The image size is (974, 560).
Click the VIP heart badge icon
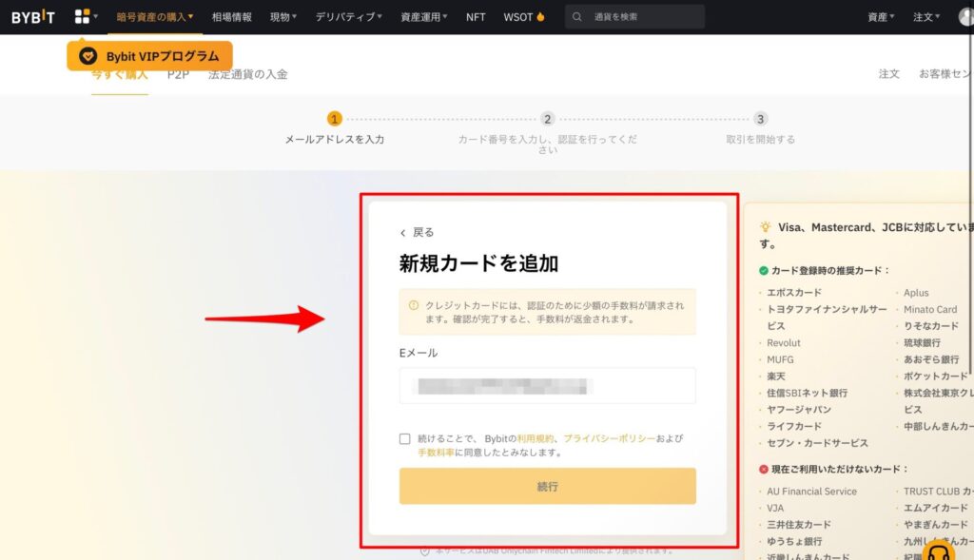88,56
